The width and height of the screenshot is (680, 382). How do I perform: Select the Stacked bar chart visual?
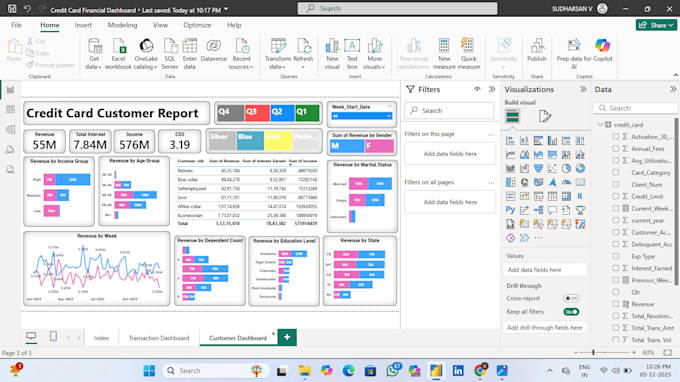510,140
